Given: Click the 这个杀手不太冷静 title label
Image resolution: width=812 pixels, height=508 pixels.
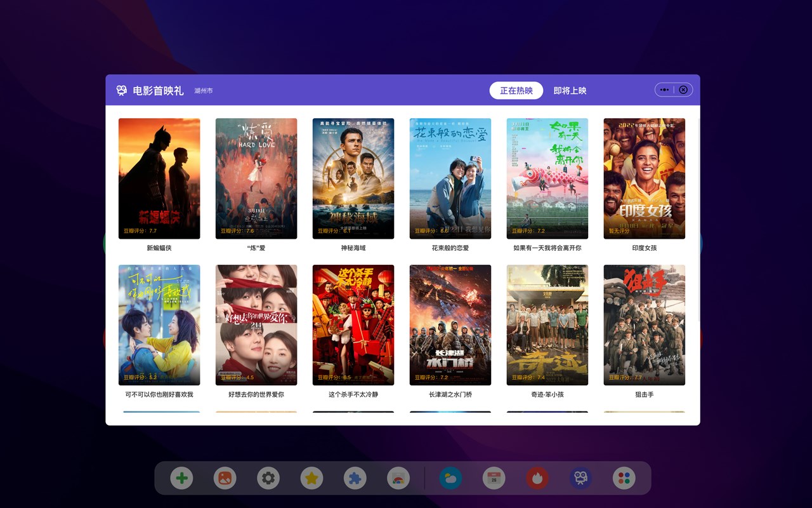Looking at the screenshot, I should pyautogui.click(x=353, y=394).
